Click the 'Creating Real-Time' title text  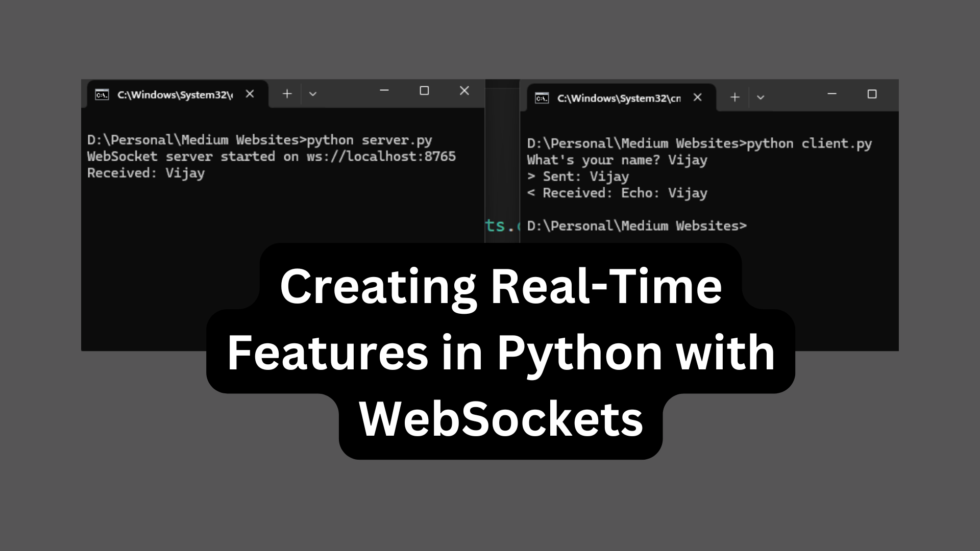[501, 287]
